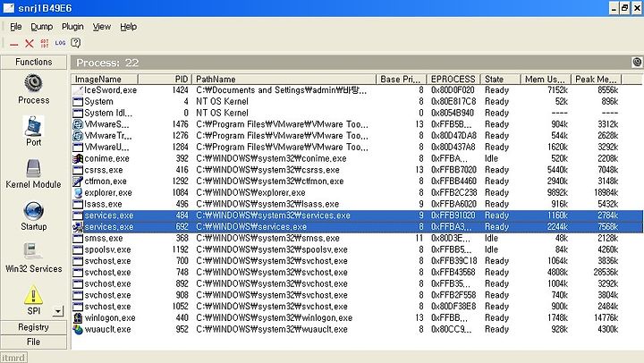
Task: Open the Dump menu
Action: 41,27
